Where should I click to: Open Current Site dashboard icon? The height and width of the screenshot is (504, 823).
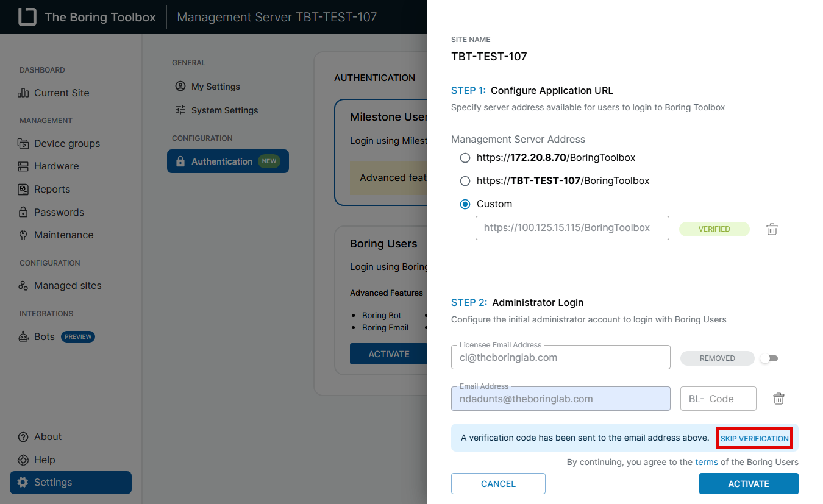tap(23, 93)
